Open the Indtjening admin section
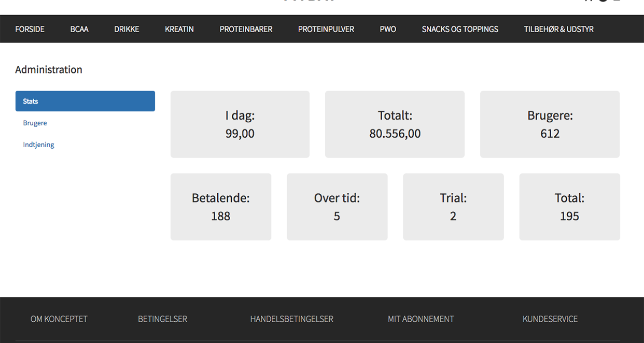Image resolution: width=644 pixels, height=343 pixels. click(x=39, y=145)
